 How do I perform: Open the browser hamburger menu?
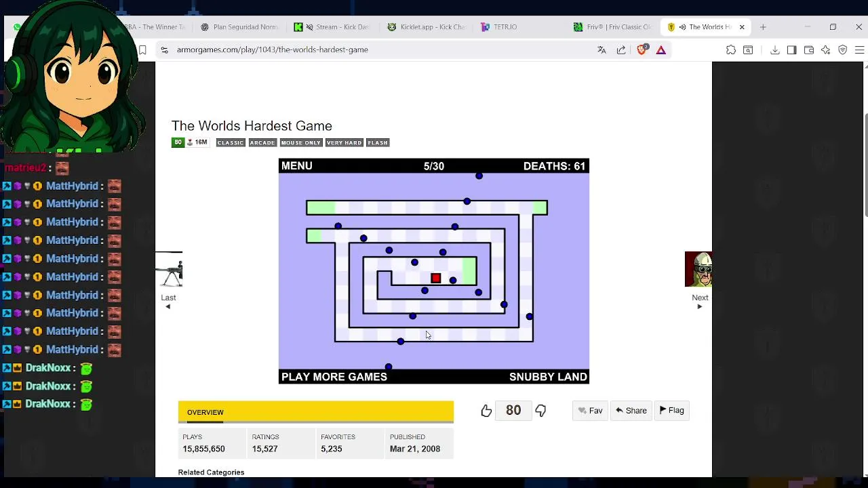pyautogui.click(x=859, y=49)
